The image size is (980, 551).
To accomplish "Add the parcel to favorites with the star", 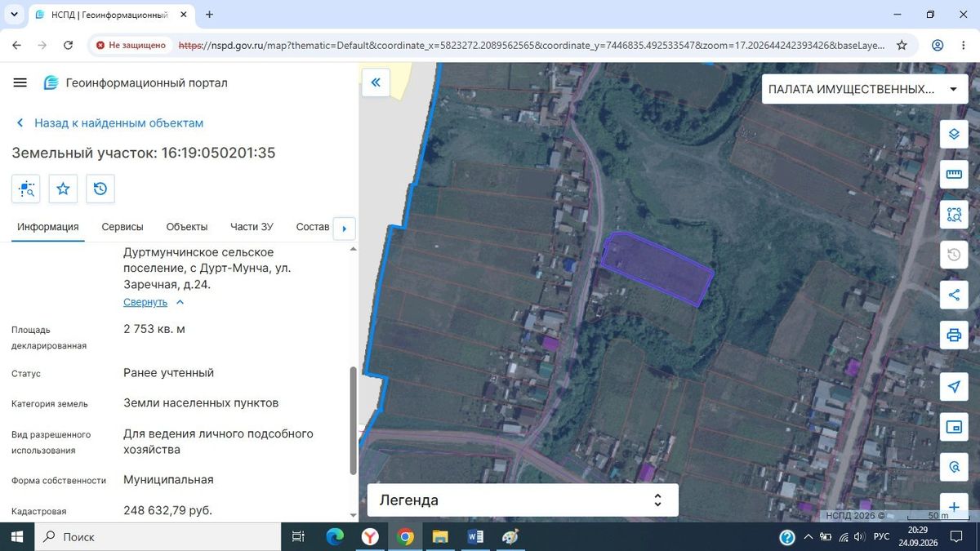I will click(x=63, y=189).
